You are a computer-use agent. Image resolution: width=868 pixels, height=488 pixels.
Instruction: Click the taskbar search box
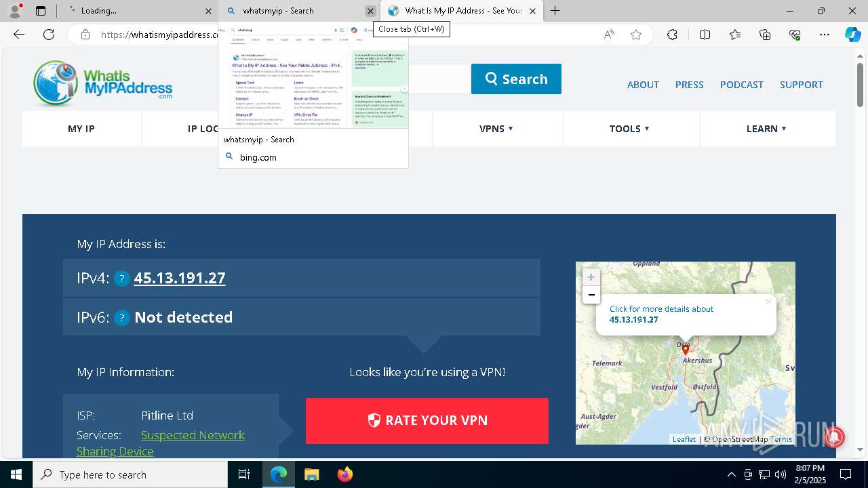coord(130,474)
